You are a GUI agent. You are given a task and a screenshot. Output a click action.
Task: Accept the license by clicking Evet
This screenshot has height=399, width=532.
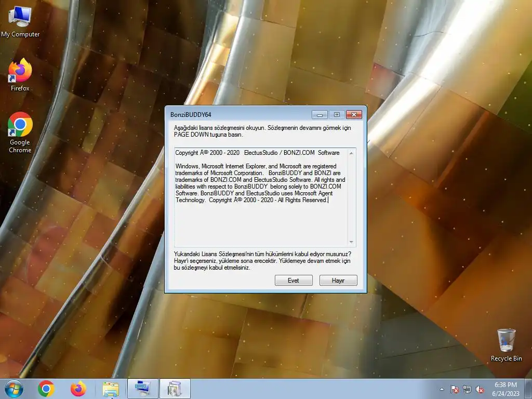294,280
